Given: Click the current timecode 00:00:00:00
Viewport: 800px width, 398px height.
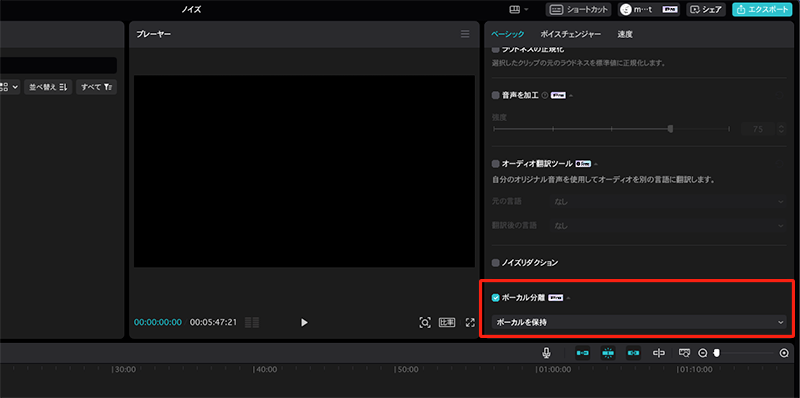Looking at the screenshot, I should click(158, 322).
